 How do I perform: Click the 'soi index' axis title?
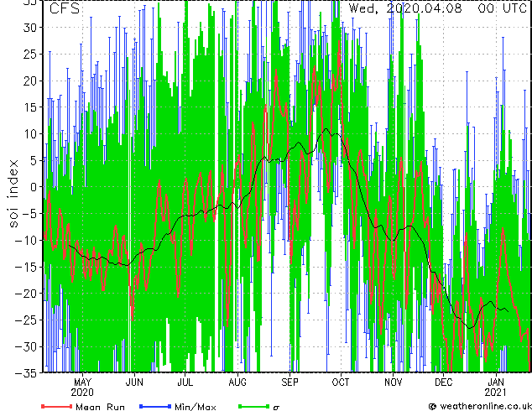coord(13,193)
